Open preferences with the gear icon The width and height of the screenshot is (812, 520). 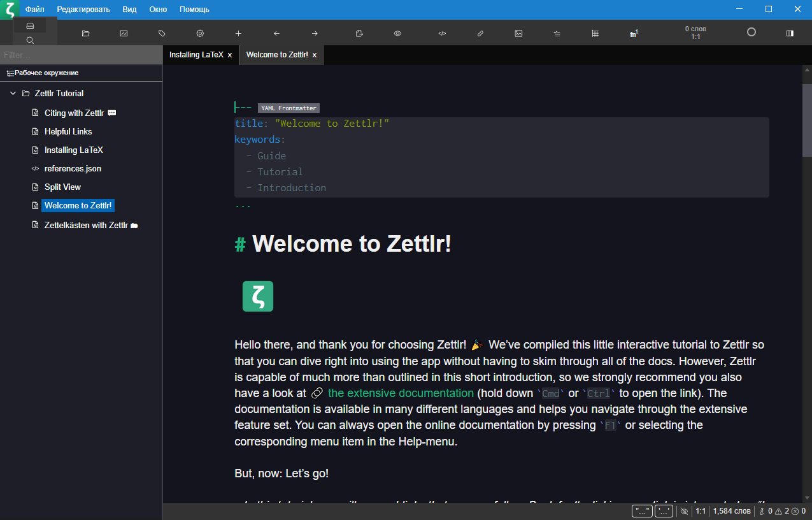coord(200,33)
